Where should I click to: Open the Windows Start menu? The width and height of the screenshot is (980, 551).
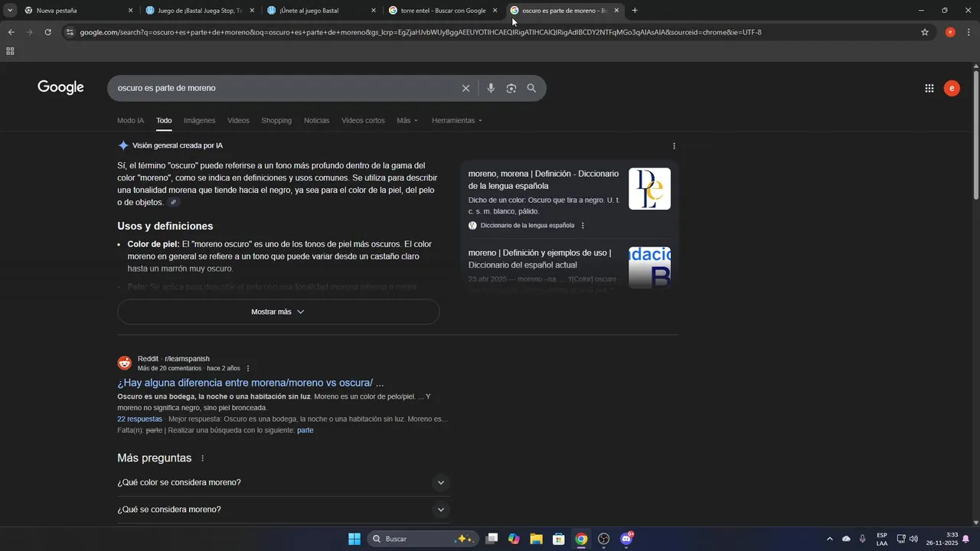354,539
